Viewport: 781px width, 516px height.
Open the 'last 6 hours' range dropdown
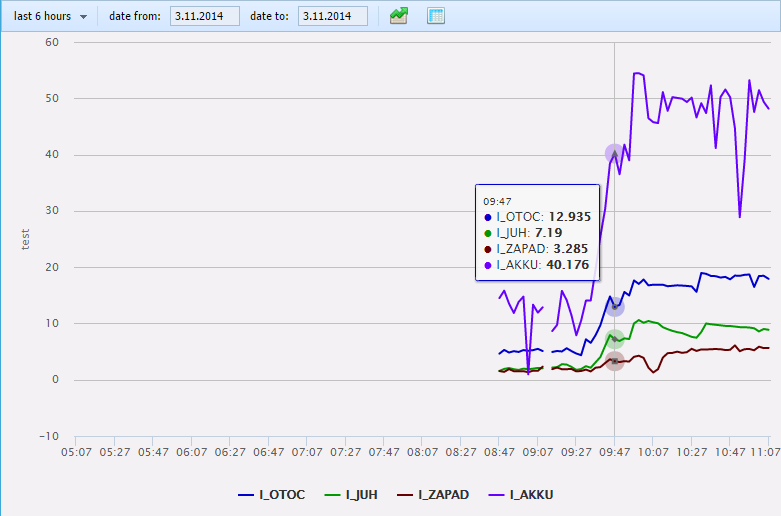pyautogui.click(x=50, y=16)
